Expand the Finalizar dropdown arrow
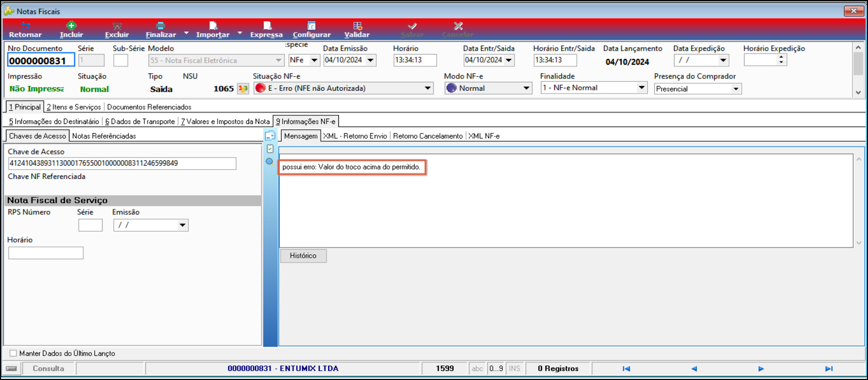This screenshot has height=380, width=868. click(187, 33)
